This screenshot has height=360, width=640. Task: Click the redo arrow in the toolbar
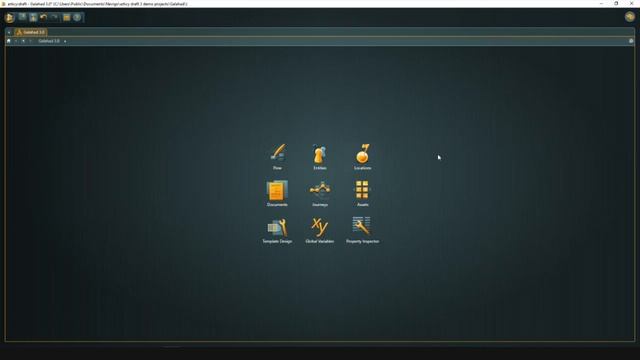54,17
